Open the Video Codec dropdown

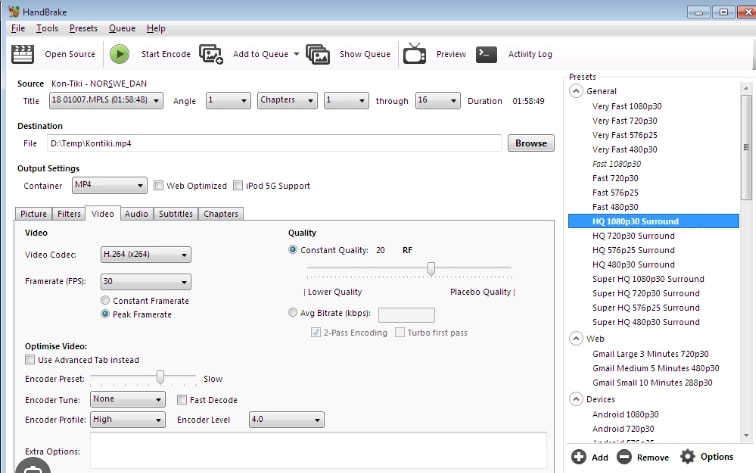tap(146, 255)
